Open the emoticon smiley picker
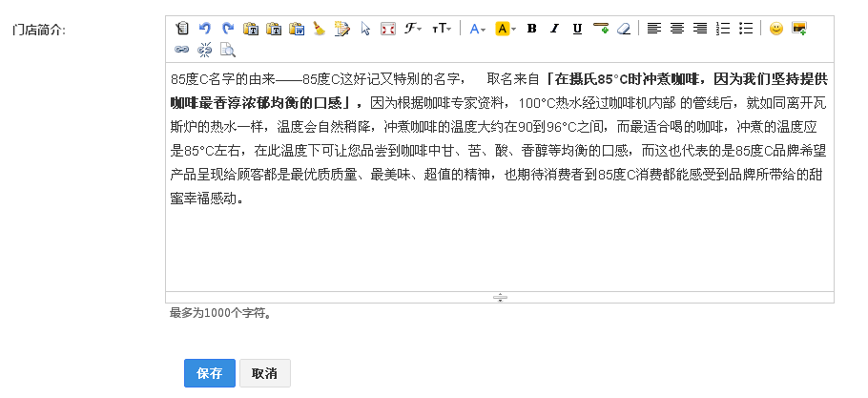 (776, 29)
